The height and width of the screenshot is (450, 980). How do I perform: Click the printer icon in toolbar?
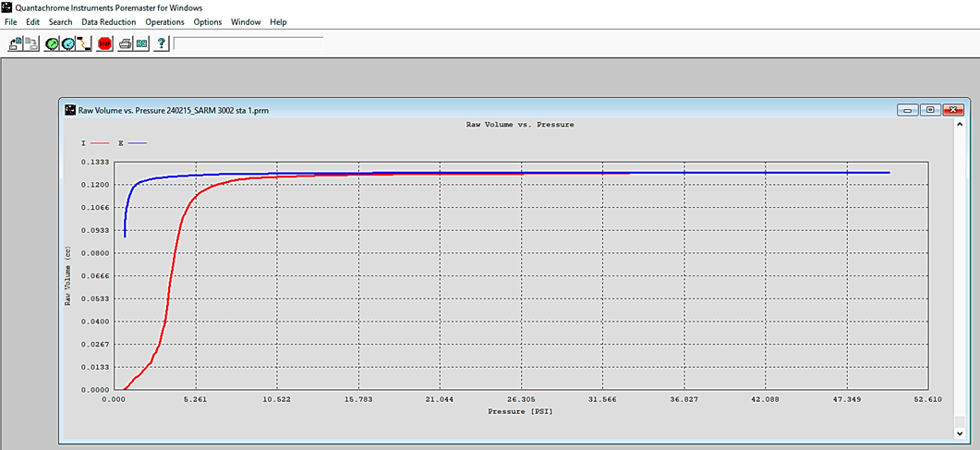pyautogui.click(x=126, y=43)
